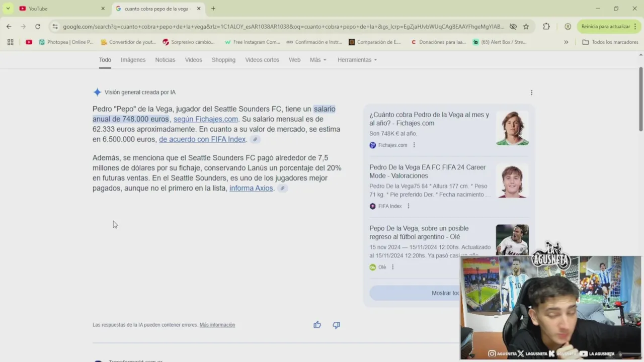Select the Noticias search tab
644x362 pixels.
(x=165, y=60)
